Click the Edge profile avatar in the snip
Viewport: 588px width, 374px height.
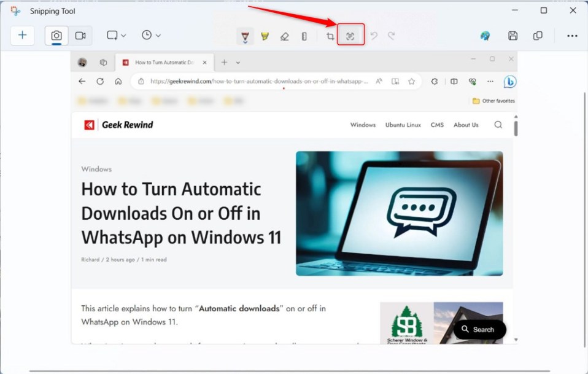pos(82,62)
